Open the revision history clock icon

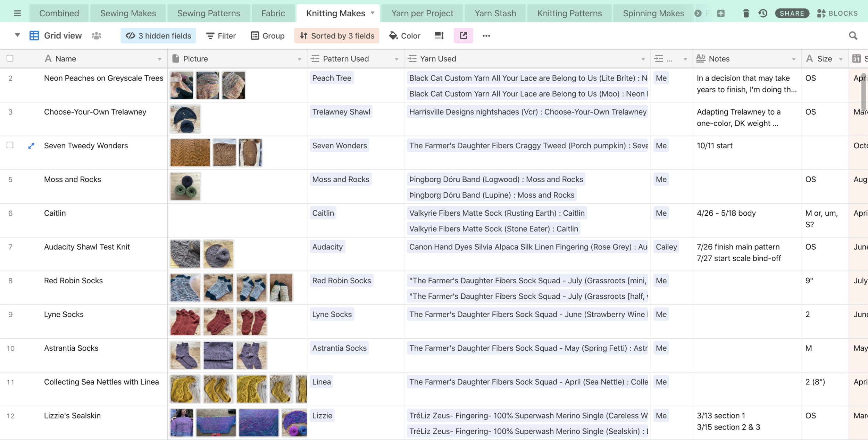763,13
